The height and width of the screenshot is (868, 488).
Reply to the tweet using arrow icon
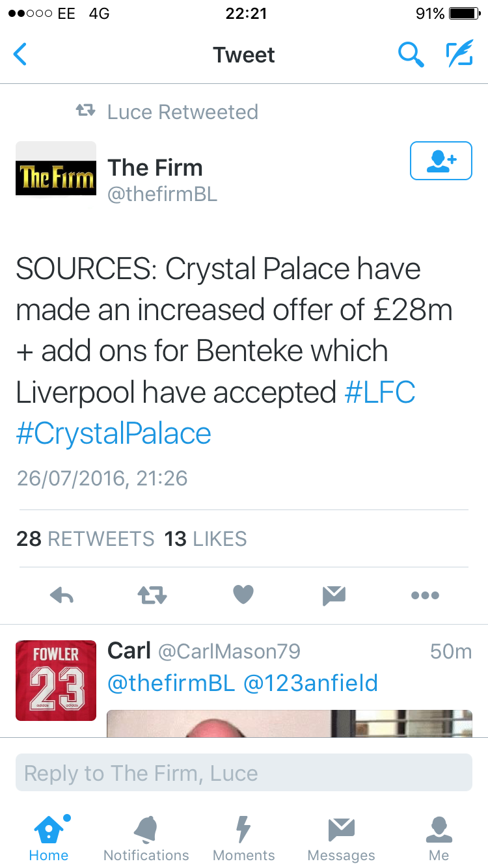(62, 595)
